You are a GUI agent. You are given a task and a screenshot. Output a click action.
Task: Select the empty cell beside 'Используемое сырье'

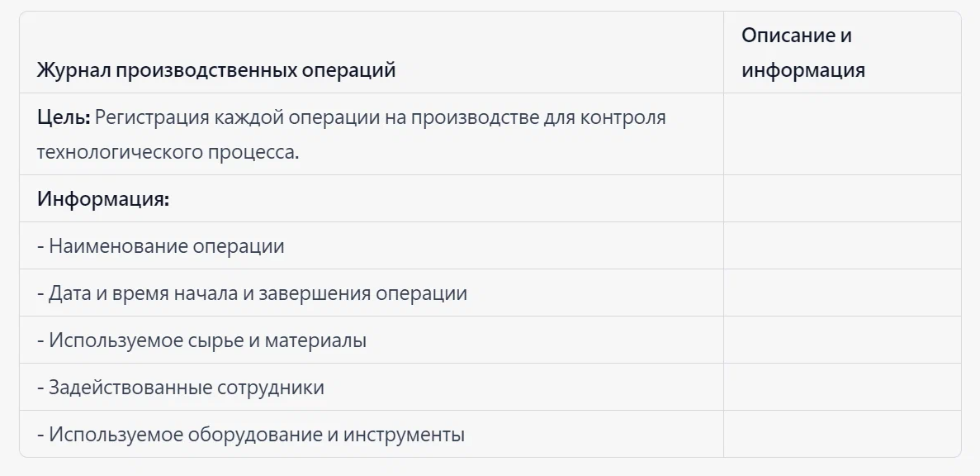[842, 340]
